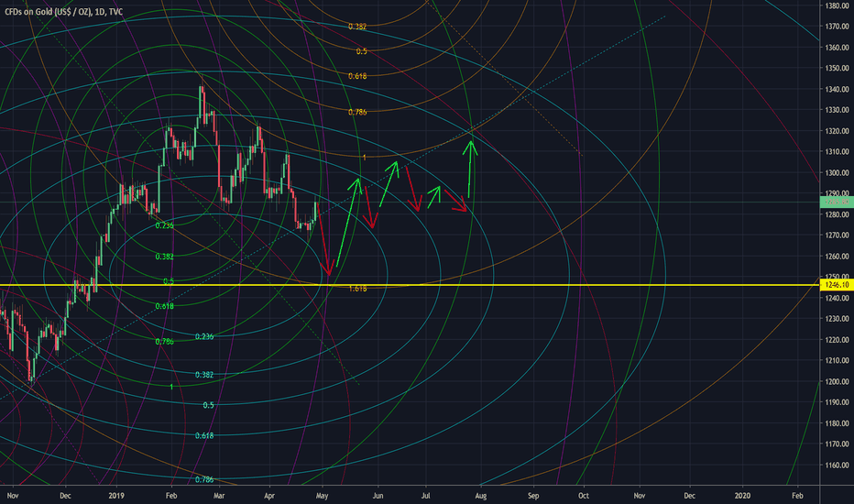This screenshot has width=854, height=504.
Task: Click the 1200.00 price axis label
Action: [838, 381]
